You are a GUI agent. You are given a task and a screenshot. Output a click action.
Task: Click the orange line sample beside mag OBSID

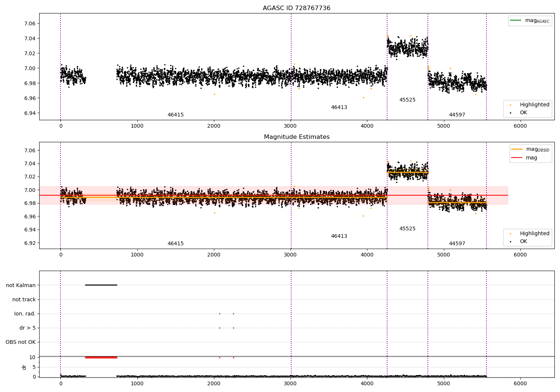(517, 149)
